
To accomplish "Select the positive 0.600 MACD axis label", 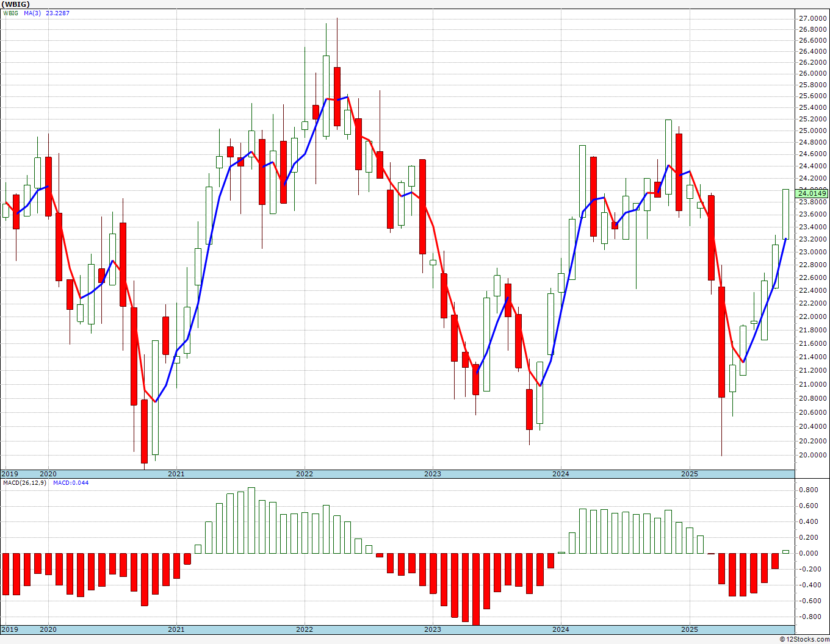I will 809,506.
